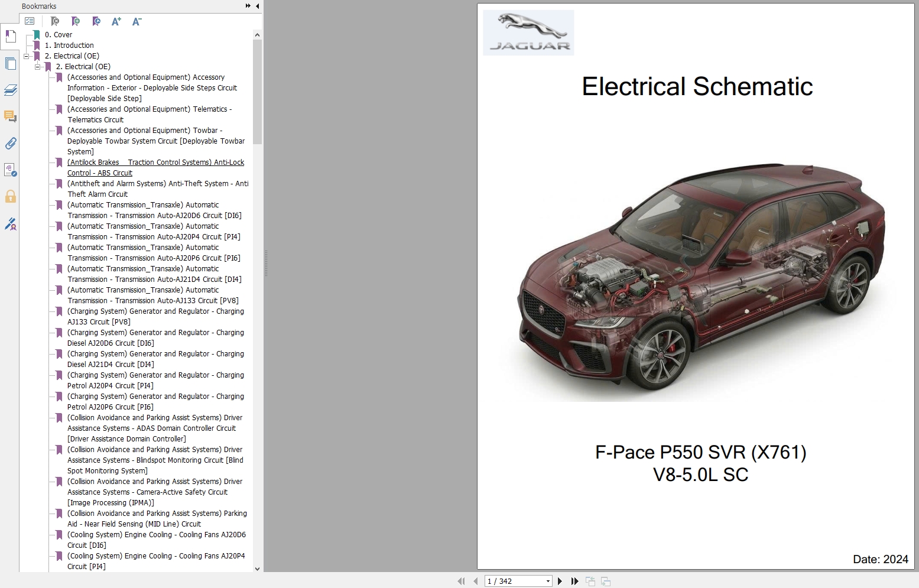Open Cooling Fans AJ20D6 Circuit [DI6] bookmark
Image resolution: width=919 pixels, height=588 pixels.
click(x=157, y=540)
